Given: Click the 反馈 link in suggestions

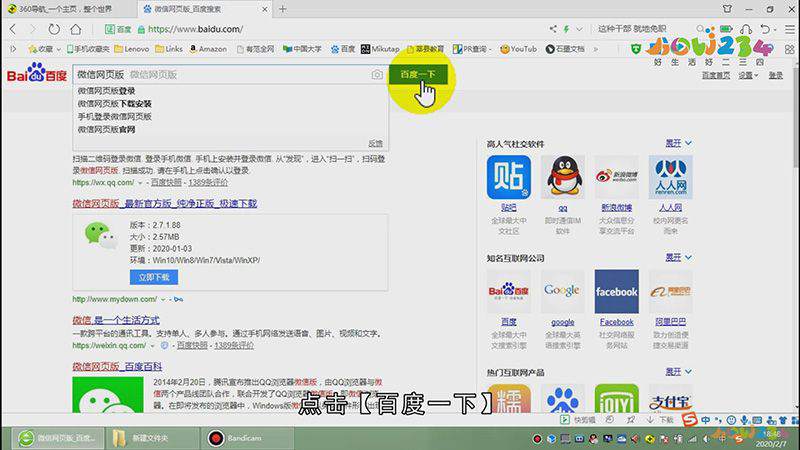Looking at the screenshot, I should pyautogui.click(x=376, y=144).
